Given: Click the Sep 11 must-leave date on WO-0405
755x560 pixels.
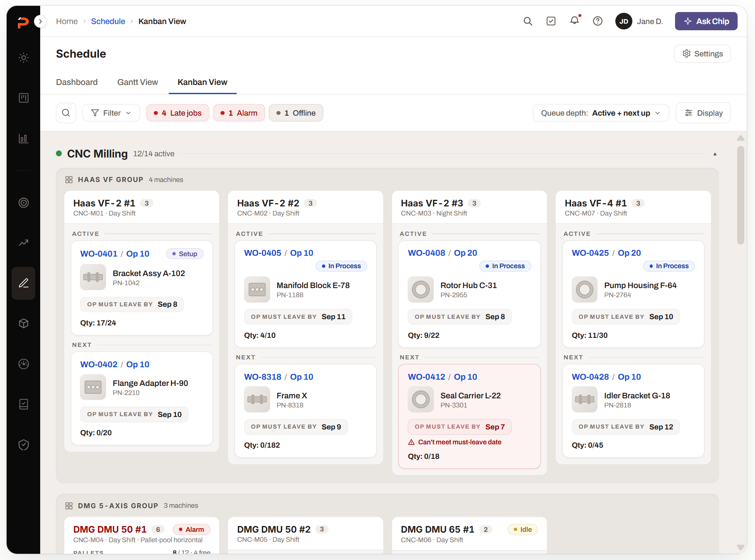Looking at the screenshot, I should click(334, 317).
